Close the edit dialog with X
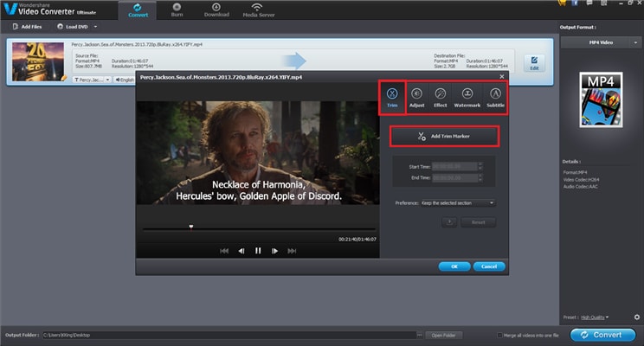Viewport: 644px width, 346px height. pos(501,77)
